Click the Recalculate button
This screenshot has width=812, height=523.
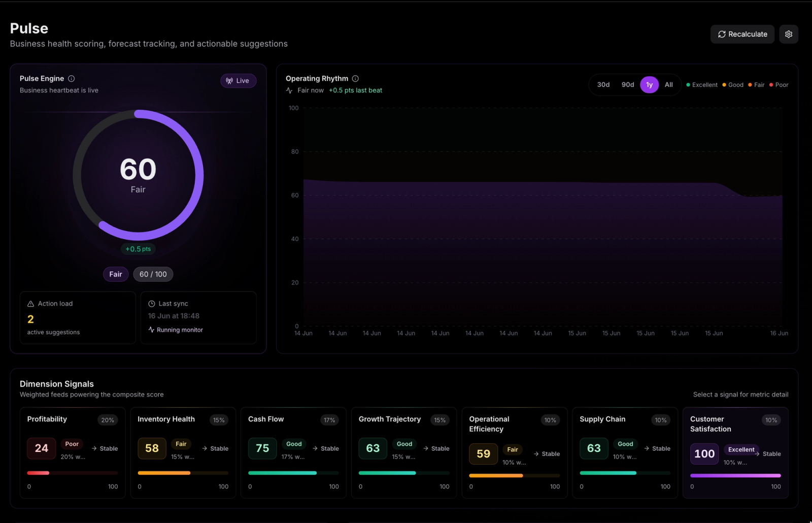742,34
